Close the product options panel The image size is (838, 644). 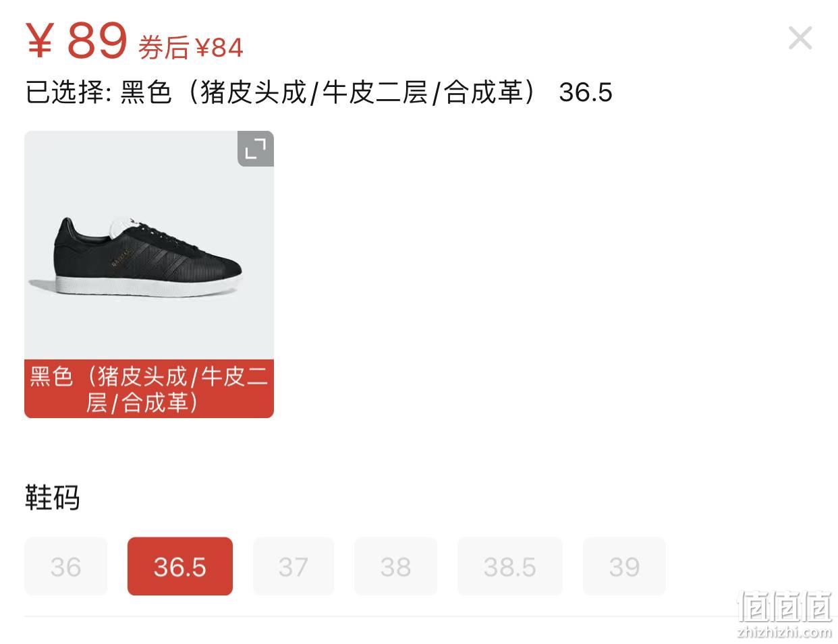[x=800, y=38]
